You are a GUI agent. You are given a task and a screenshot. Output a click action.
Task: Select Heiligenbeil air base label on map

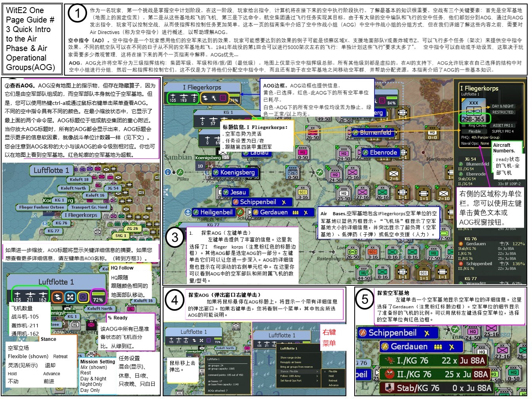tap(213, 212)
